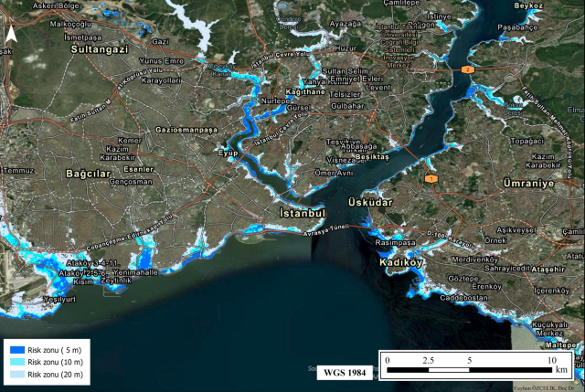Click the Risk zonu (20 m) legend swatch
The width and height of the screenshot is (585, 392).
click(14, 375)
